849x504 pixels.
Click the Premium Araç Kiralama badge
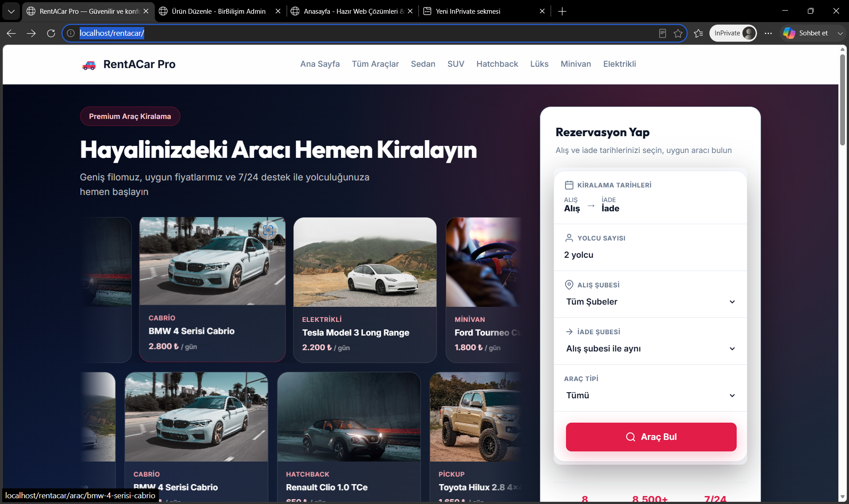(130, 116)
